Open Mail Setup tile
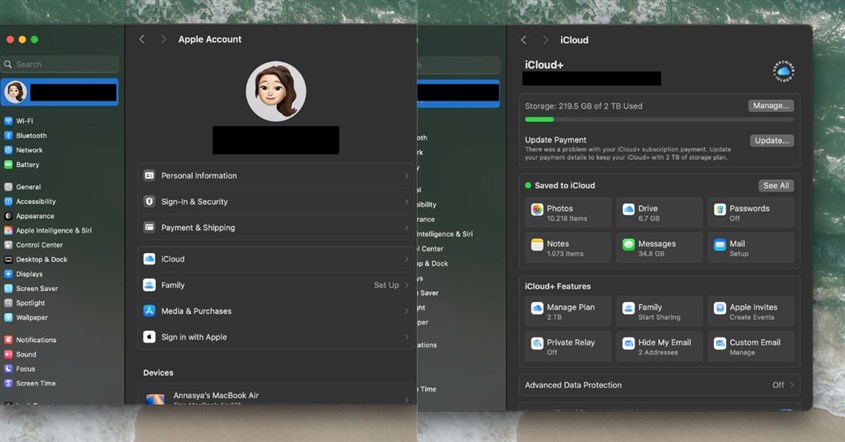The width and height of the screenshot is (845, 442). click(x=751, y=248)
